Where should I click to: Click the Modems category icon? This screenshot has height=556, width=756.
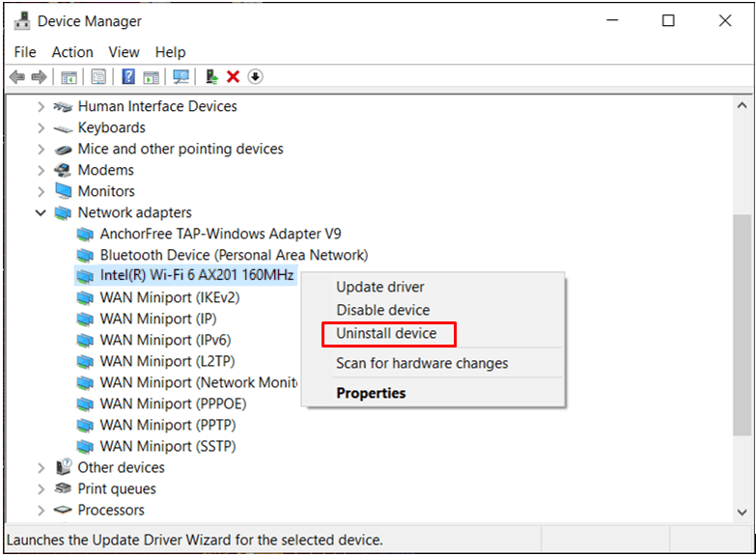tap(63, 170)
